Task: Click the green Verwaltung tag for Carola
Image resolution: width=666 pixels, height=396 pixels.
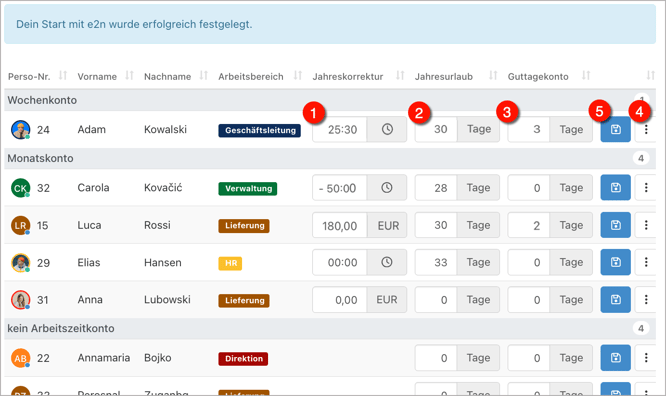Action: (248, 188)
